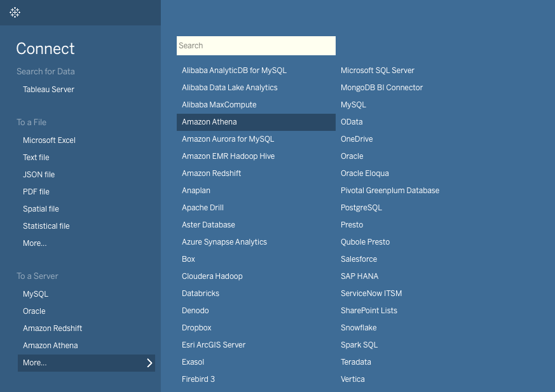
Task: Select SAP HANA connector
Action: pyautogui.click(x=360, y=276)
